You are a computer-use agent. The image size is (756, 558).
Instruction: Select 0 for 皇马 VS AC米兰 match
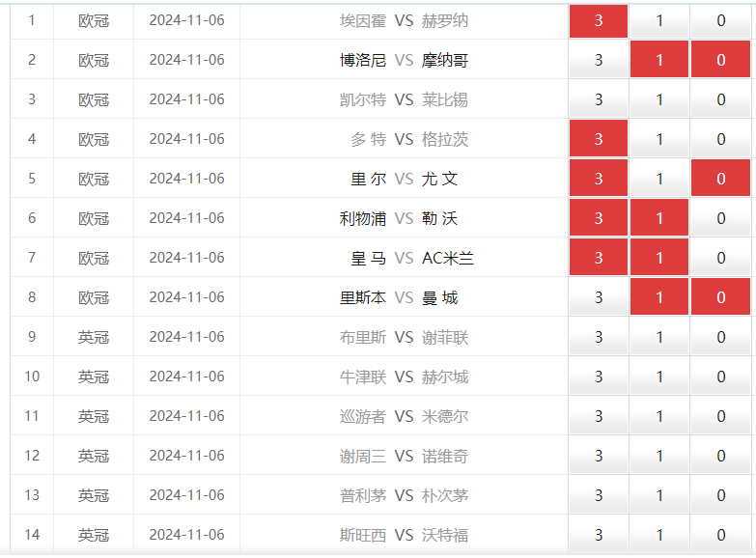pyautogui.click(x=721, y=258)
